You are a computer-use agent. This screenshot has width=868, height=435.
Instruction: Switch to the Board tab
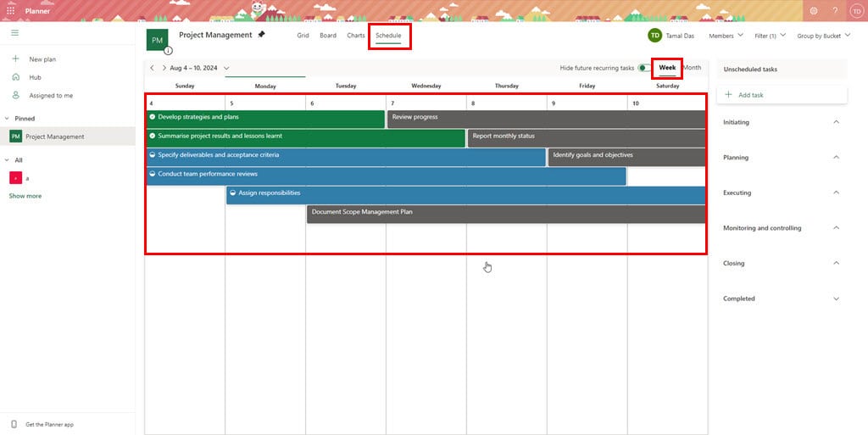tap(328, 36)
